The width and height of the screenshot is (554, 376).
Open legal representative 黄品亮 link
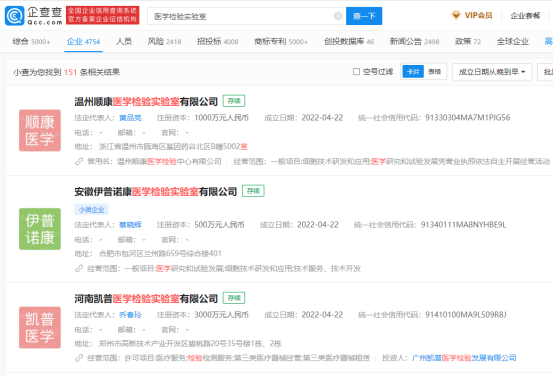tap(130, 118)
